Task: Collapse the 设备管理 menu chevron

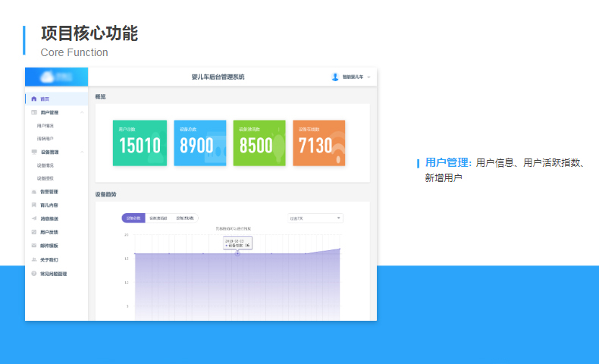Action: (x=81, y=152)
